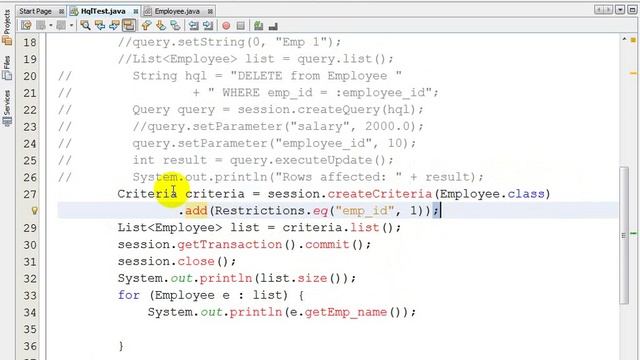Click line number 29 in the gutter
This screenshot has width=640, height=360.
coord(29,228)
